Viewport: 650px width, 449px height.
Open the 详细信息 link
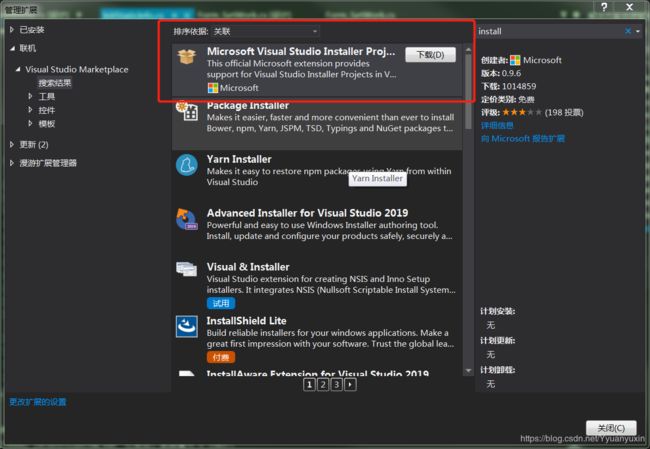tap(497, 125)
